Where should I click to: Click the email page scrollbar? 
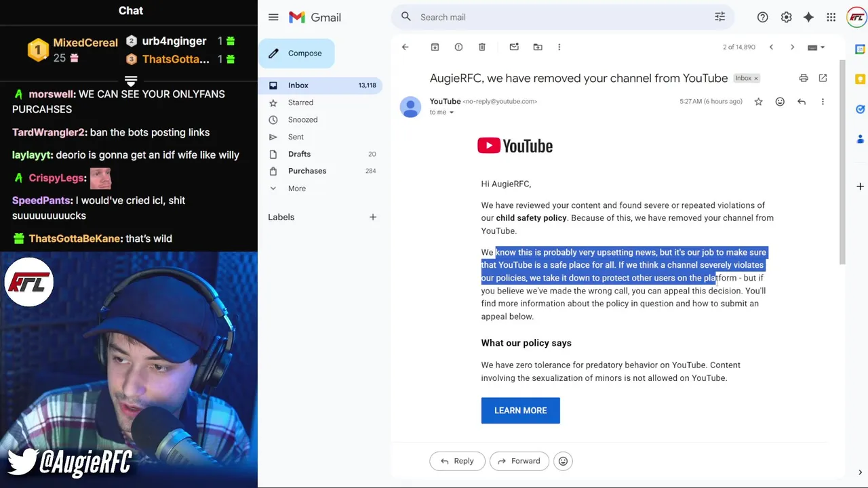(843, 163)
